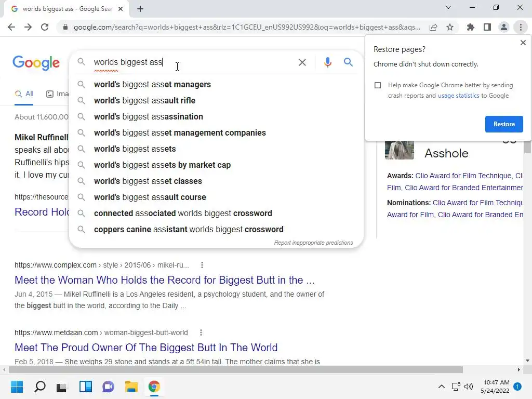Screen dimensions: 532x399
Task: Go back to the previous page
Action: coord(11,27)
